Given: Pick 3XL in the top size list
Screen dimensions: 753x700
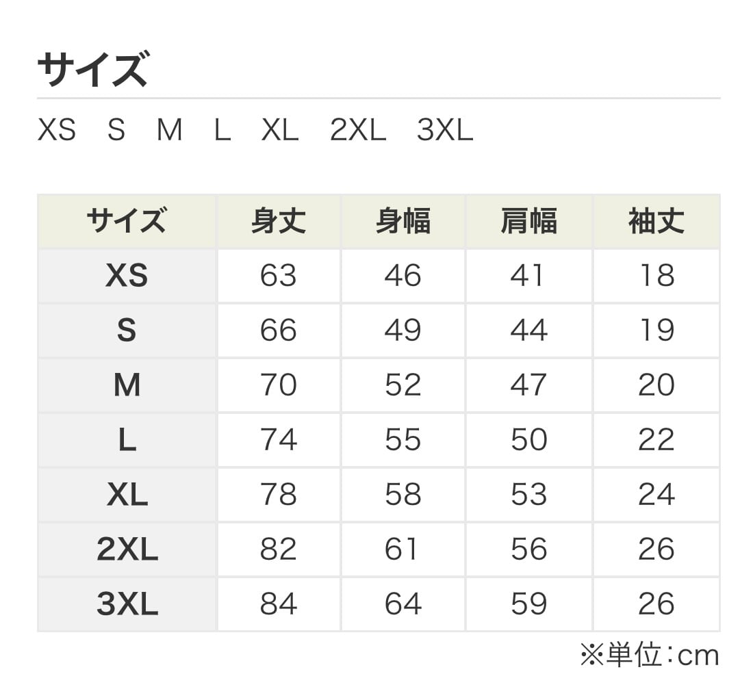Looking at the screenshot, I should pos(444,129).
